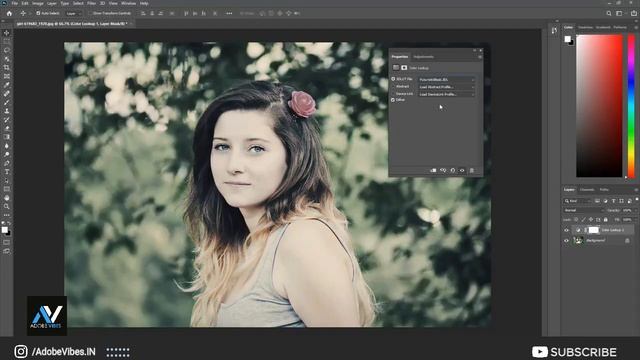Click view previous state icon in Properties
The height and width of the screenshot is (360, 640).
(443, 170)
